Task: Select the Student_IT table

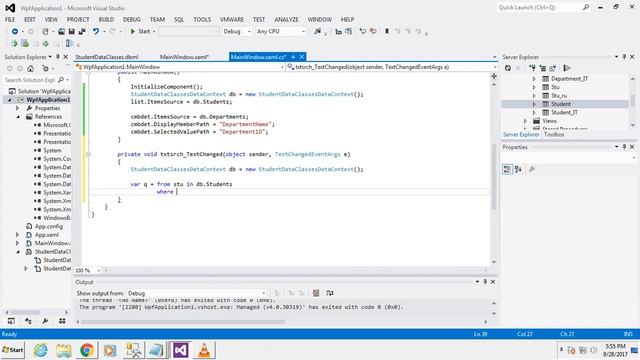Action: click(564, 113)
